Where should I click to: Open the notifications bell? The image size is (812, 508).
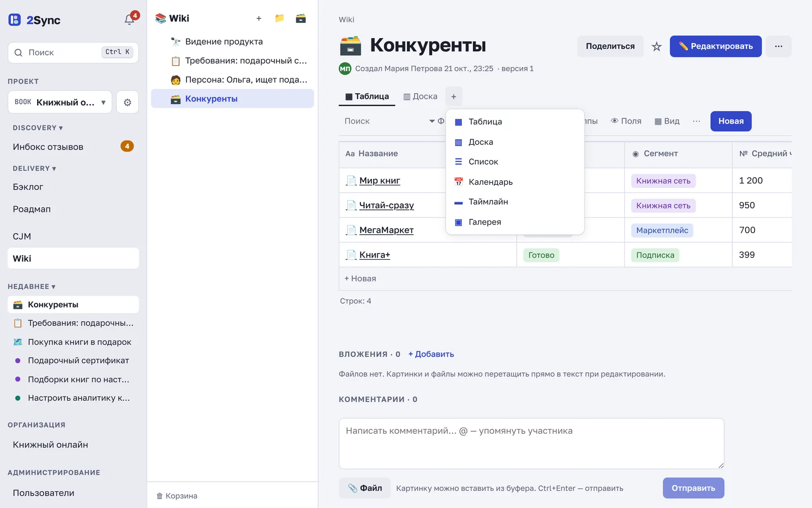[x=130, y=19]
